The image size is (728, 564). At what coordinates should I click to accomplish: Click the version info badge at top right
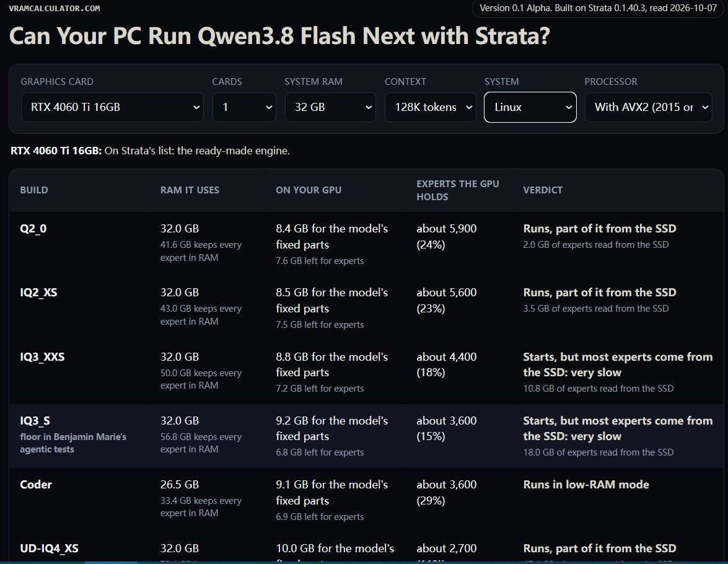[598, 8]
